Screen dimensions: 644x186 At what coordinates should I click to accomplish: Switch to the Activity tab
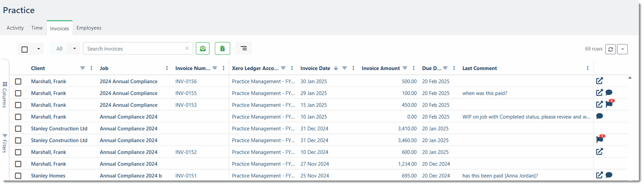tap(15, 28)
